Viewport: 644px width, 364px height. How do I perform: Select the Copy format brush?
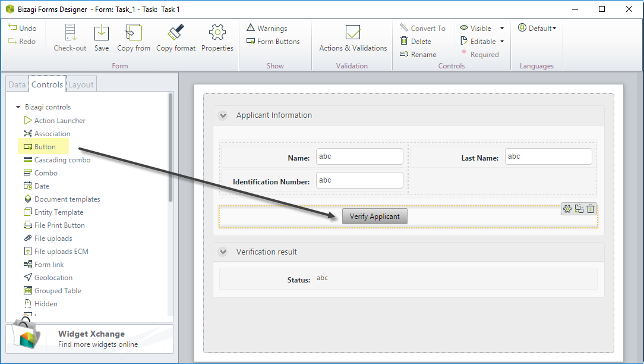coord(176,33)
